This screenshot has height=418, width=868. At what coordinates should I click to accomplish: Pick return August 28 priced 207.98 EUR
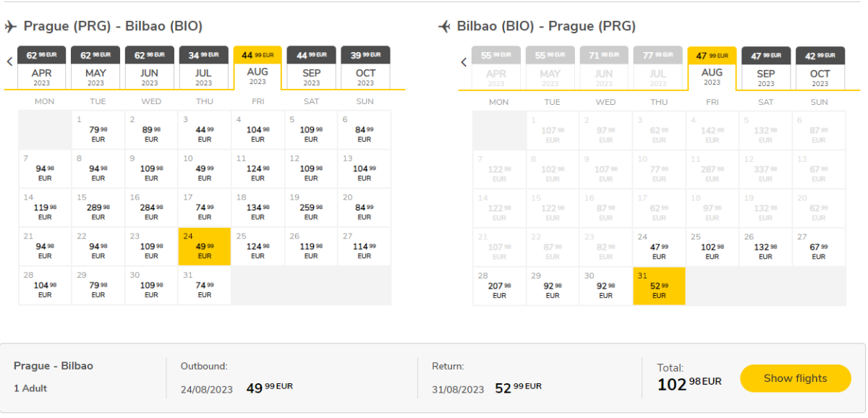click(x=499, y=286)
